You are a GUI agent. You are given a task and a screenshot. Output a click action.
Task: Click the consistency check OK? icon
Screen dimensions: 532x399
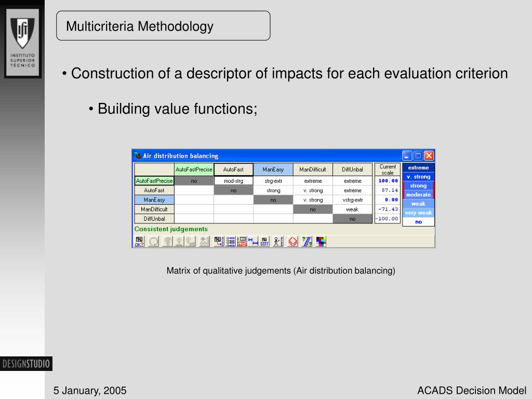(139, 241)
